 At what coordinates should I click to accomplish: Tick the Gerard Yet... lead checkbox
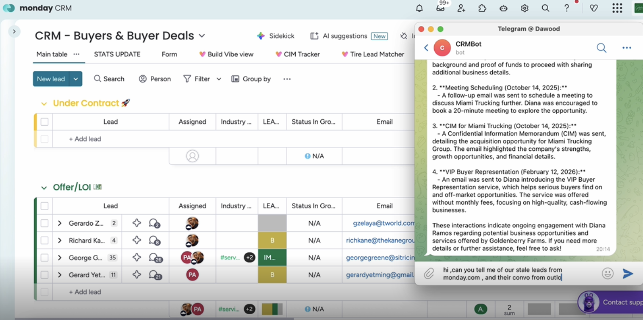pyautogui.click(x=44, y=275)
